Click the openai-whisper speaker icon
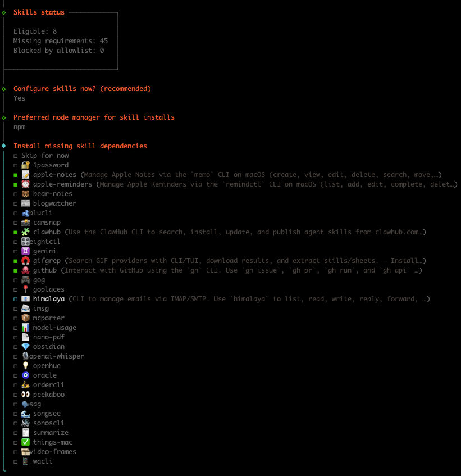This screenshot has height=476, width=461. 25,356
